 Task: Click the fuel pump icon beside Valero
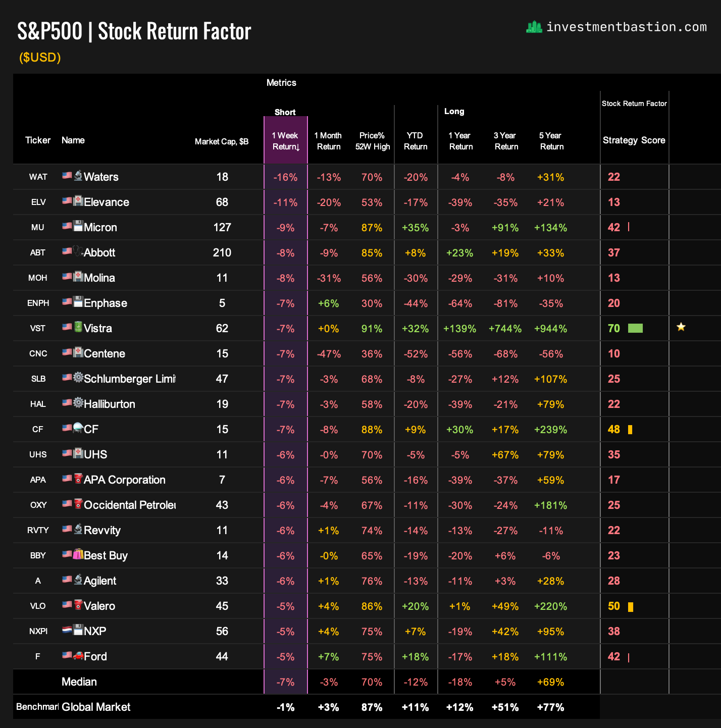coord(78,605)
